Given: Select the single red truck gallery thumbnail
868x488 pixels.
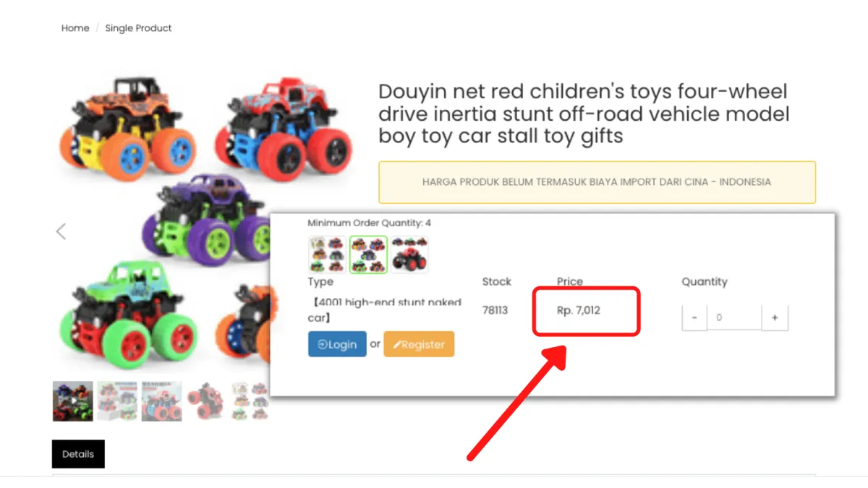Looking at the screenshot, I should coord(207,401).
